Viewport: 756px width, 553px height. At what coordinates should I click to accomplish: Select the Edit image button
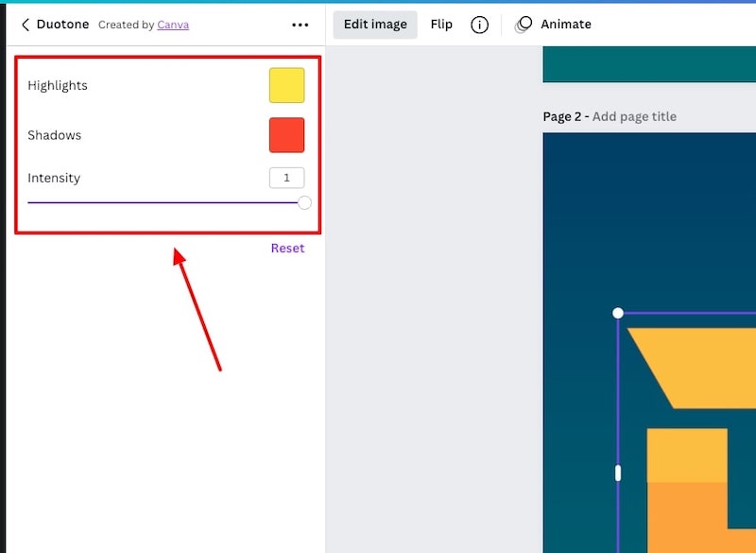[x=375, y=25]
